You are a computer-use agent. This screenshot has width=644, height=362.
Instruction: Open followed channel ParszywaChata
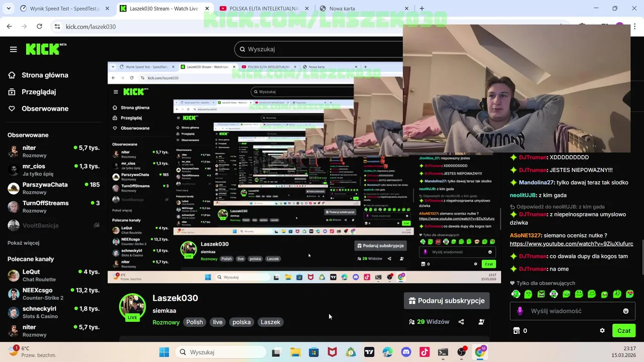(x=53, y=188)
